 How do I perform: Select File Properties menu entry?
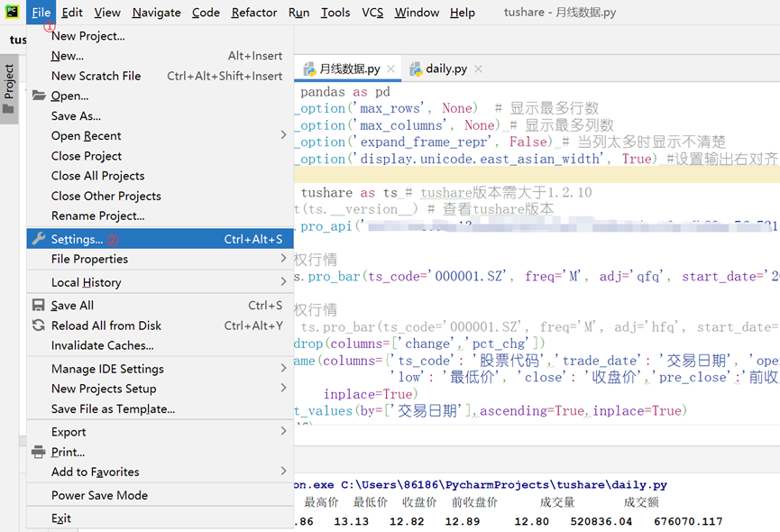pos(160,259)
